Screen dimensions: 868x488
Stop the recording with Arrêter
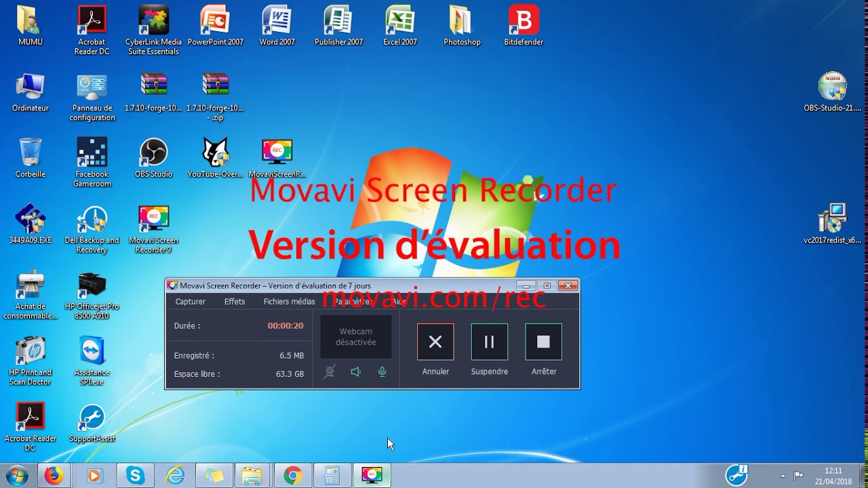[x=543, y=342]
